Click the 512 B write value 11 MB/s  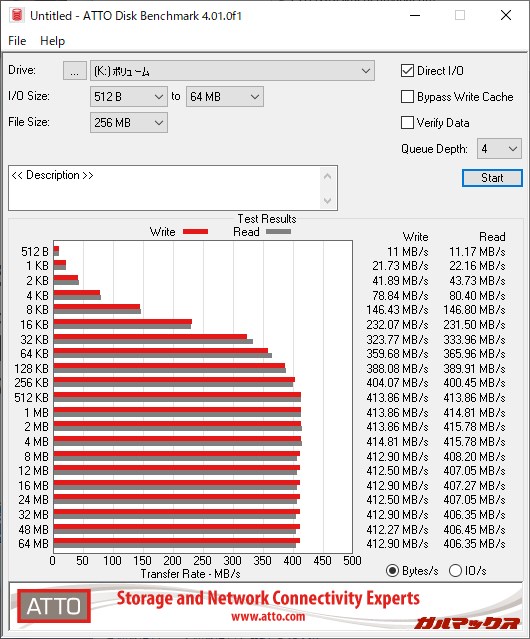pyautogui.click(x=407, y=252)
